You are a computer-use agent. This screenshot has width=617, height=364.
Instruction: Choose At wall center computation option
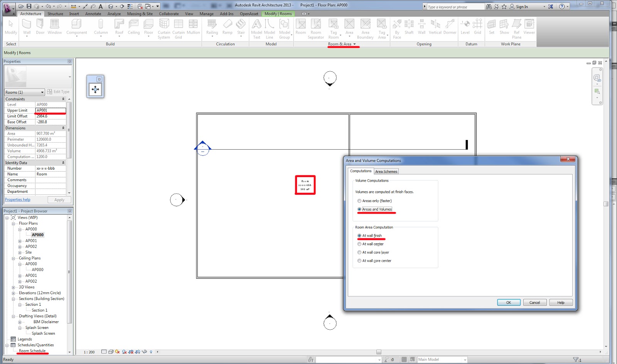(359, 244)
